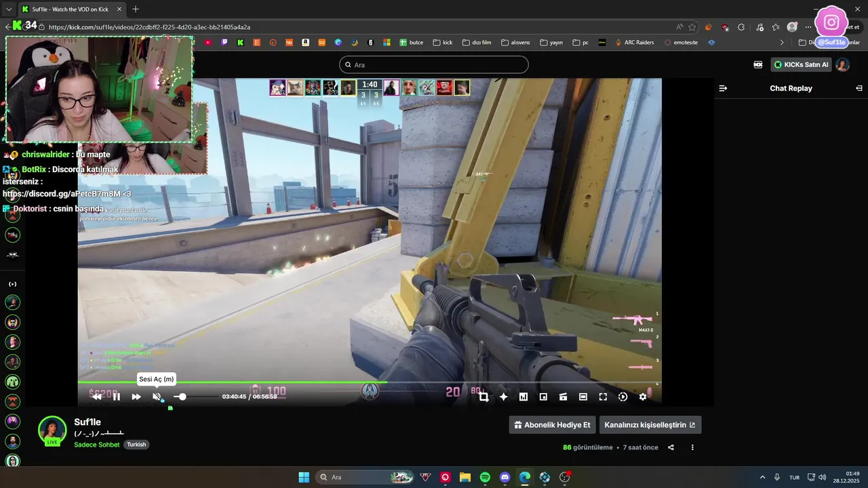Viewport: 868px width, 488px height.
Task: Open Edge settings and more menu
Action: click(808, 27)
